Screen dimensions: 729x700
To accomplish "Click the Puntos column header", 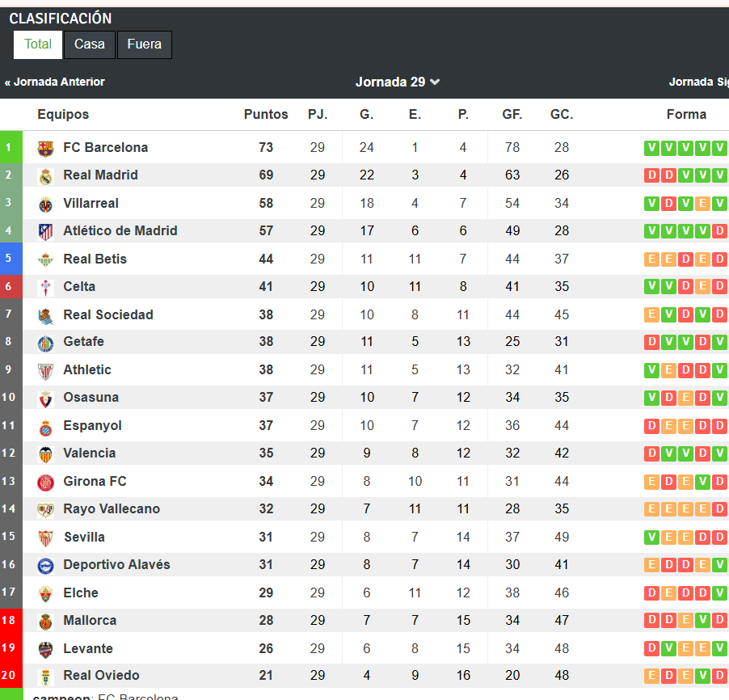I will pos(266,114).
